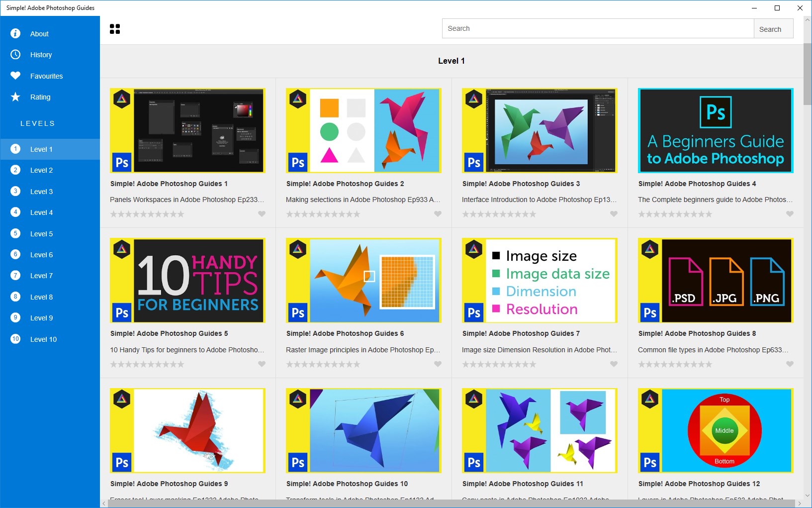The image size is (812, 508).
Task: Favourite Guides 2 with its heart icon
Action: pos(438,214)
